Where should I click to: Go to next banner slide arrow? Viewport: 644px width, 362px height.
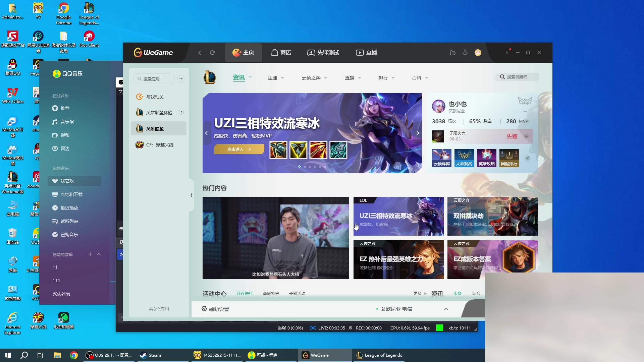[x=418, y=133]
